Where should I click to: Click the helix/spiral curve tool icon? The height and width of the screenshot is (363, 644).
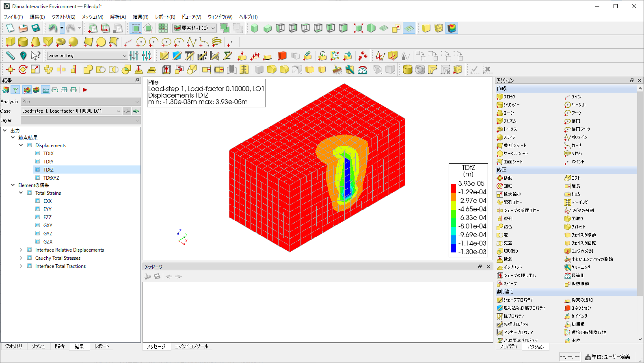(217, 42)
